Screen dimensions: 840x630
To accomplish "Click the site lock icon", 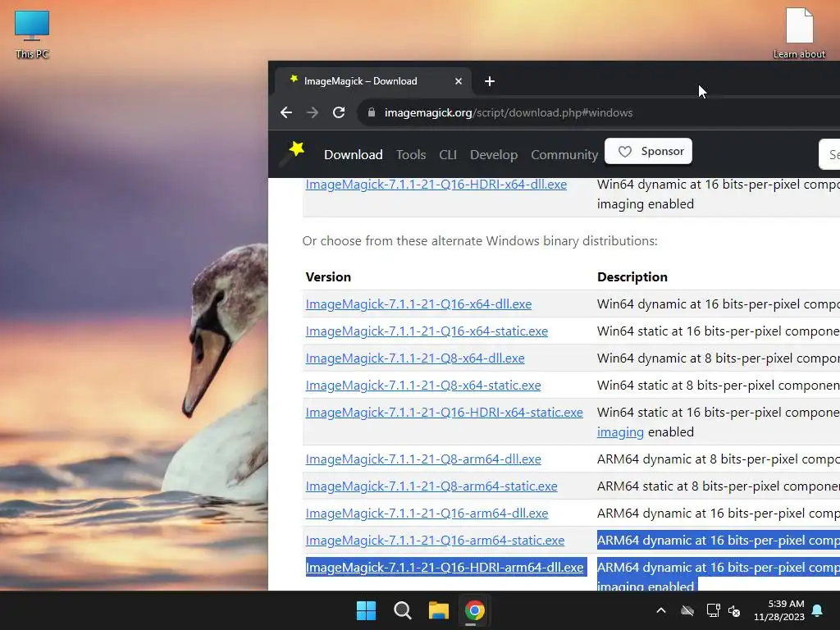I will click(372, 112).
